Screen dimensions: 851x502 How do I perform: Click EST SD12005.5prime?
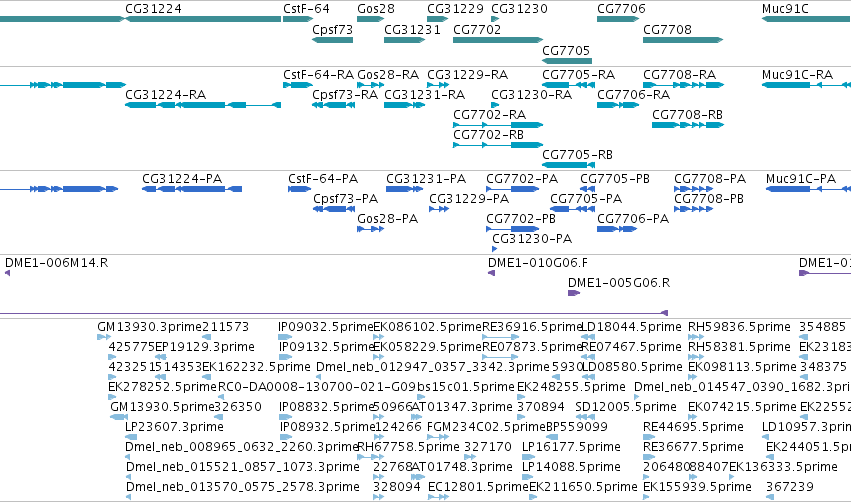pyautogui.click(x=625, y=406)
